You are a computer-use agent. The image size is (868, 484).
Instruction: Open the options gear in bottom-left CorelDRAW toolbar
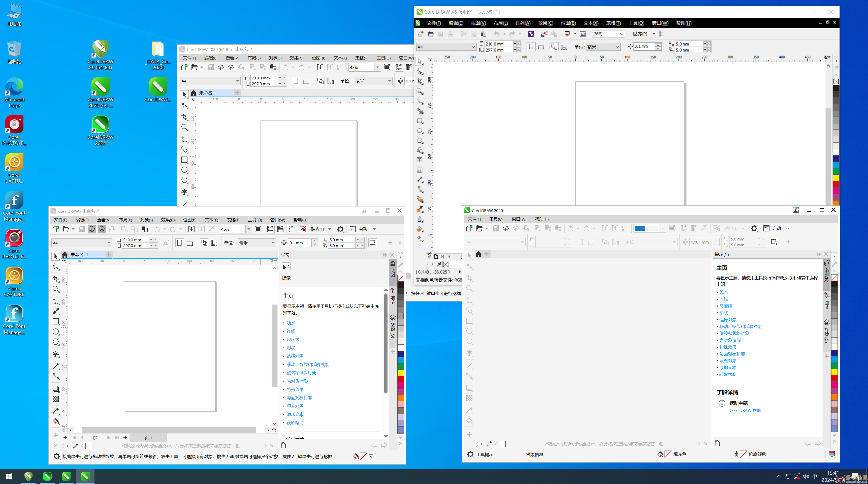tap(340, 229)
